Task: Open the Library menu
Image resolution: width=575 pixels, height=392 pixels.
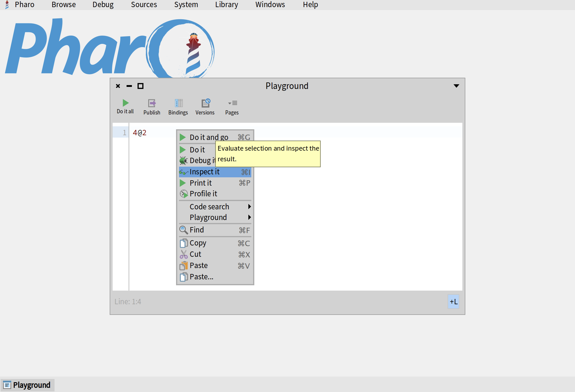Action: tap(226, 5)
